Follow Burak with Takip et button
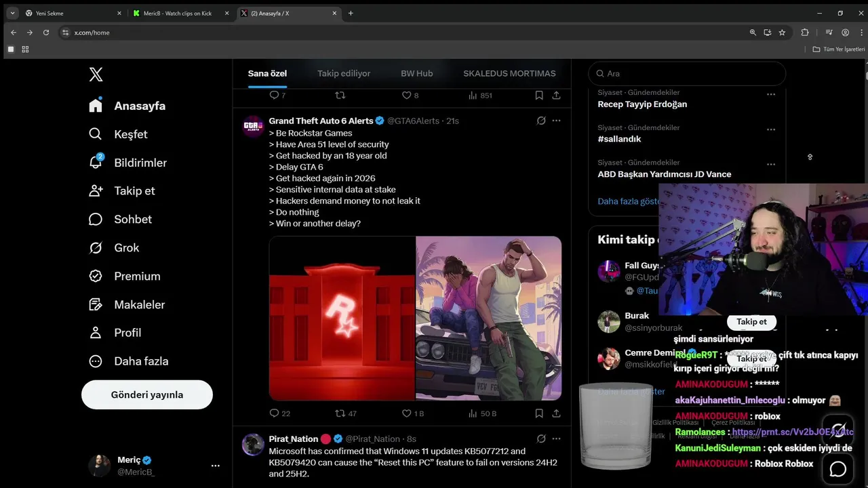 click(x=751, y=322)
